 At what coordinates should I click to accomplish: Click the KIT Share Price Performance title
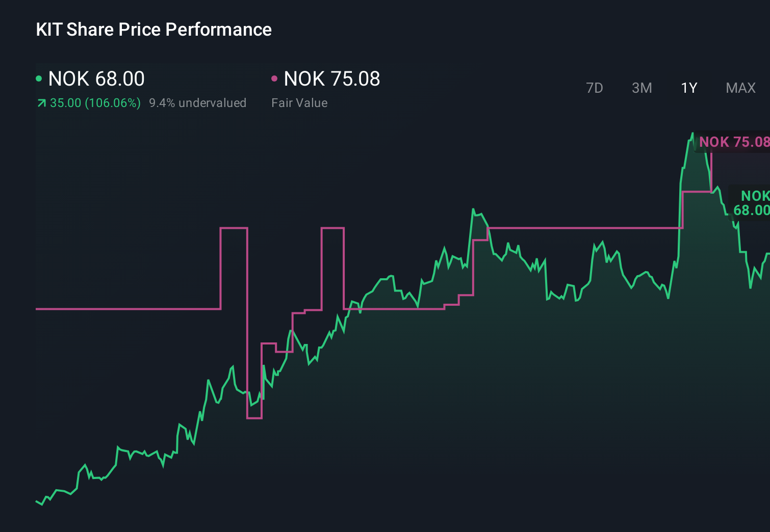pyautogui.click(x=153, y=29)
